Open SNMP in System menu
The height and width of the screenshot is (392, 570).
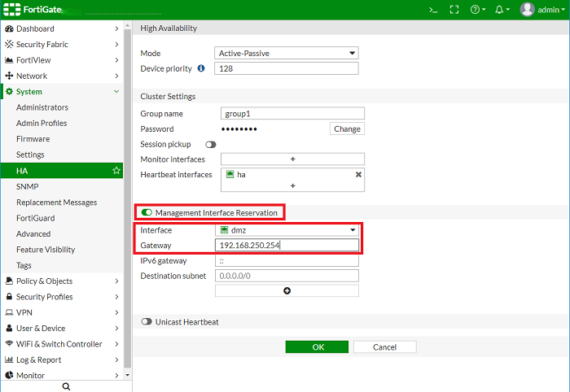tap(28, 186)
